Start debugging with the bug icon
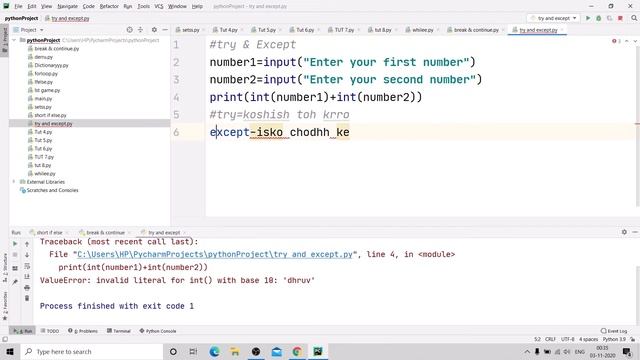Screen dimensions: 640x360 (599, 18)
